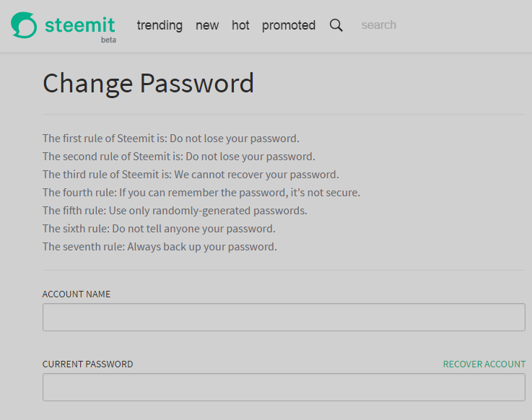Viewport: 532px width, 420px height.
Task: Click the fifth rule about random passwords
Action: pos(175,211)
